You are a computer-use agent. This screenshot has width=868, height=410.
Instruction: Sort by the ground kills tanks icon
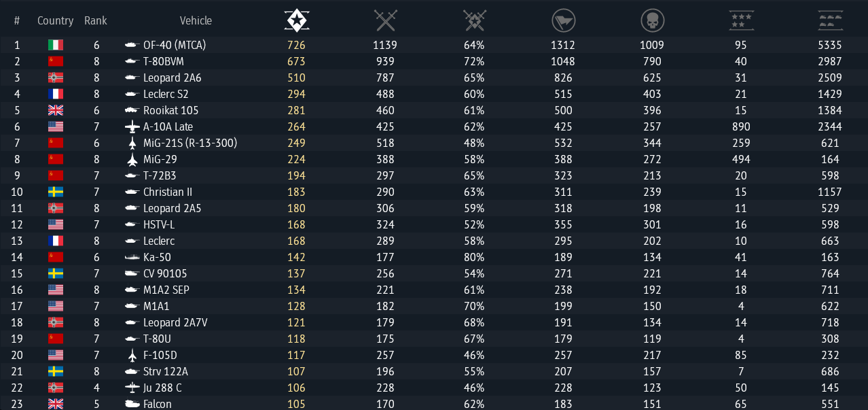[x=830, y=21]
